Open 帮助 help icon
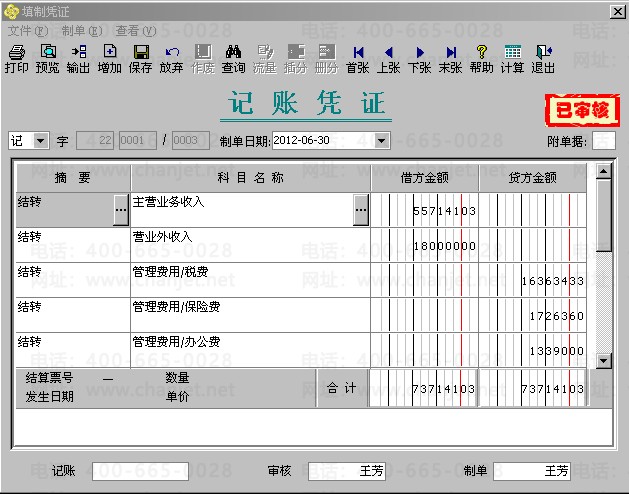 pos(481,59)
